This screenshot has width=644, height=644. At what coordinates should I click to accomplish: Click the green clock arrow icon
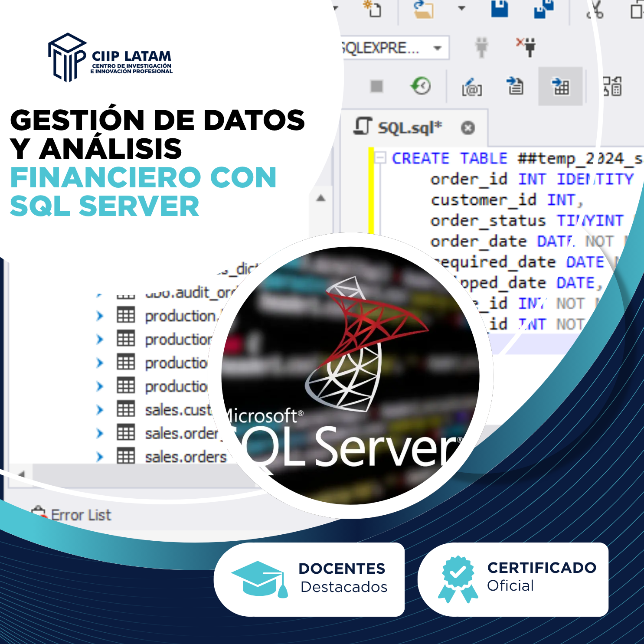click(421, 86)
